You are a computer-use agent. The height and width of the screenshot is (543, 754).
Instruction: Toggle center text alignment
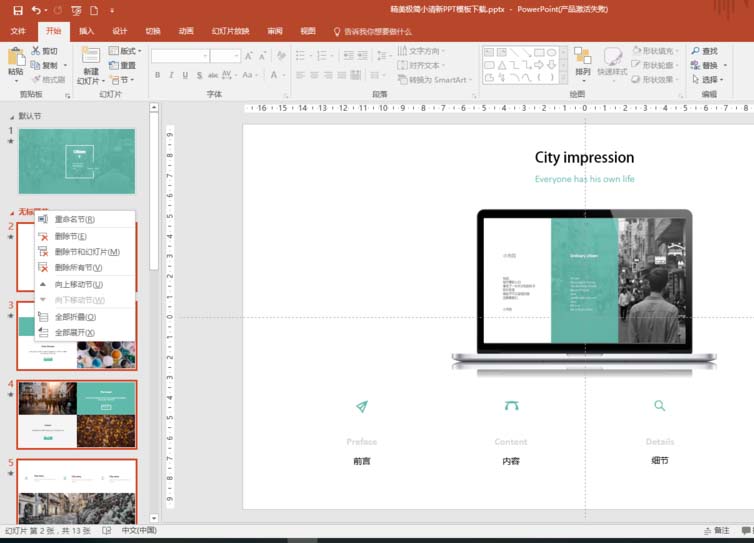click(x=314, y=75)
